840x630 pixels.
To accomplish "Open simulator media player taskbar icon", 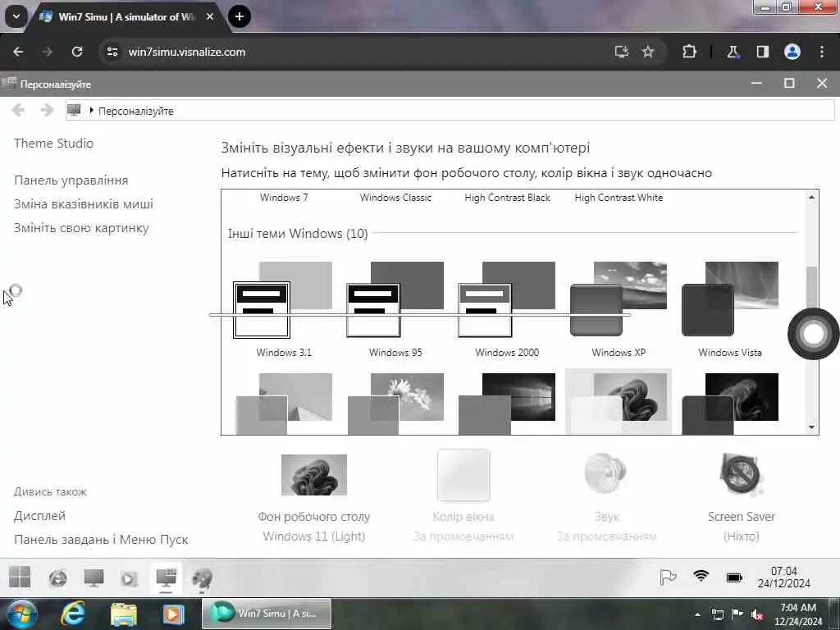I will coord(129,578).
